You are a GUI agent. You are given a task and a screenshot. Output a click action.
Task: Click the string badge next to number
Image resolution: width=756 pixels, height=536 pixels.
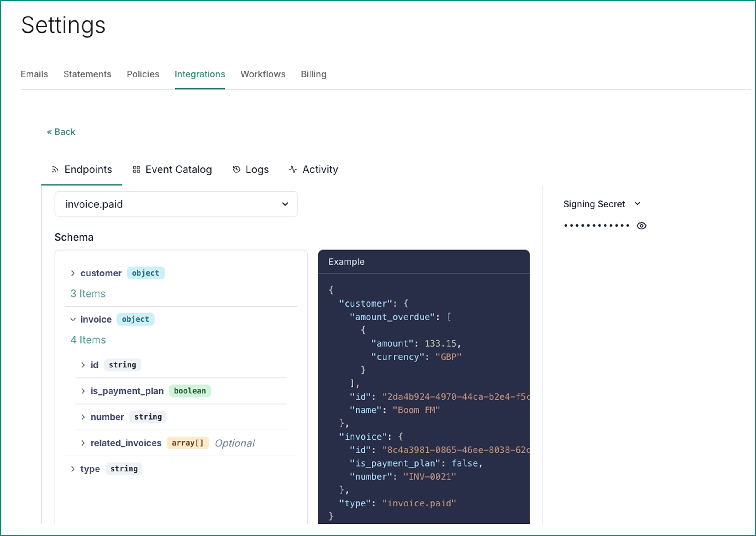coord(148,417)
